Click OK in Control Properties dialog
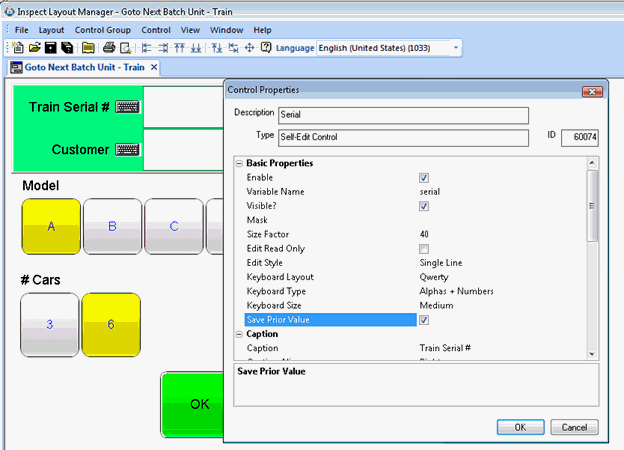624x450 pixels. 521,427
